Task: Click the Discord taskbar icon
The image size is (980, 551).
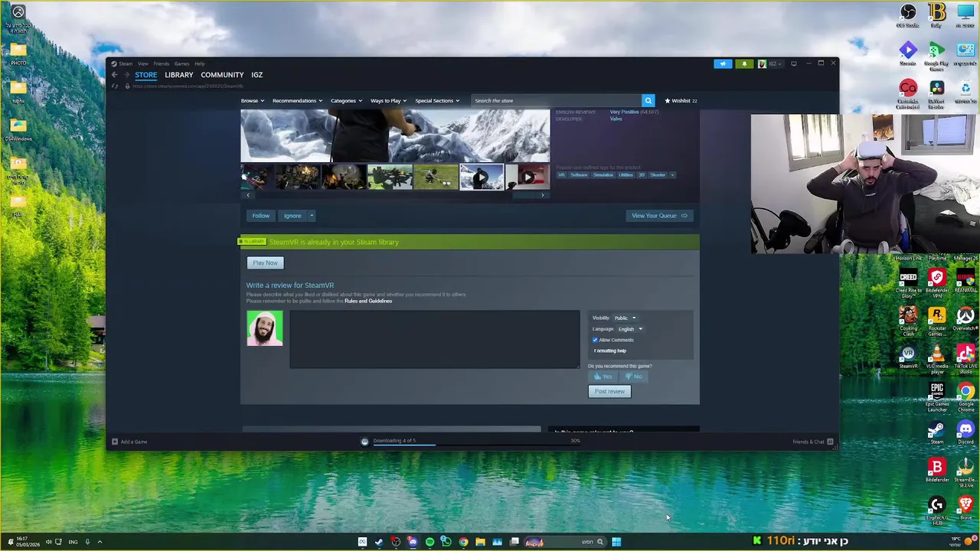Action: tap(413, 542)
